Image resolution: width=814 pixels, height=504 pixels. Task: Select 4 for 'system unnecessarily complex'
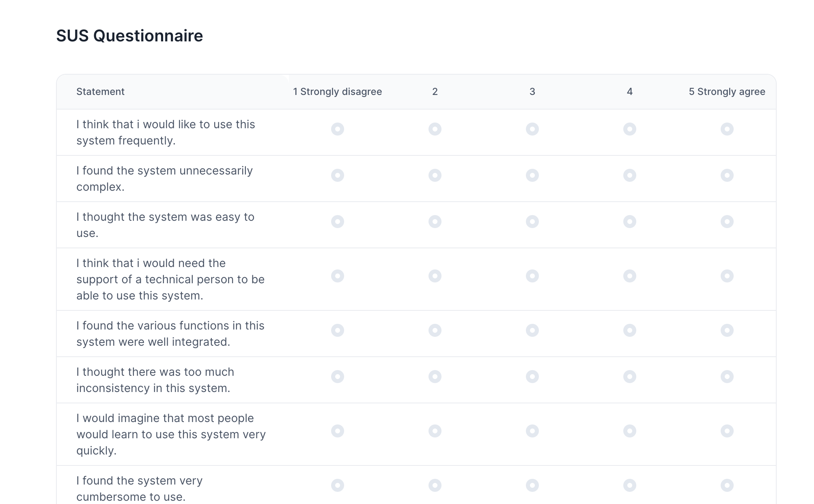click(630, 175)
